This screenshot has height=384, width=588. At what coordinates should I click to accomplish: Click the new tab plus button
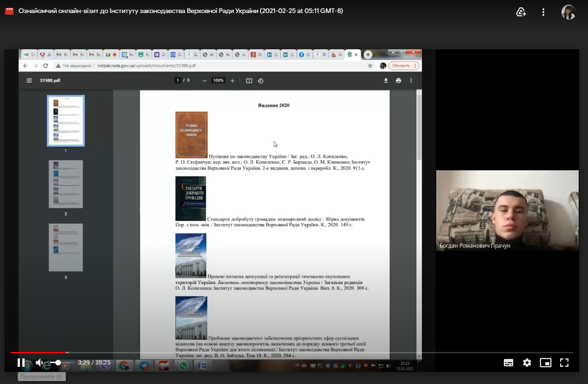coord(368,55)
